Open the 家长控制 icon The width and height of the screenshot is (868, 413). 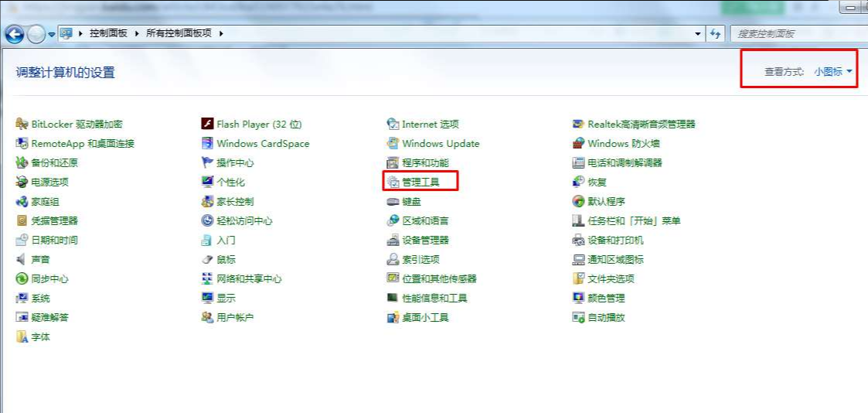208,202
